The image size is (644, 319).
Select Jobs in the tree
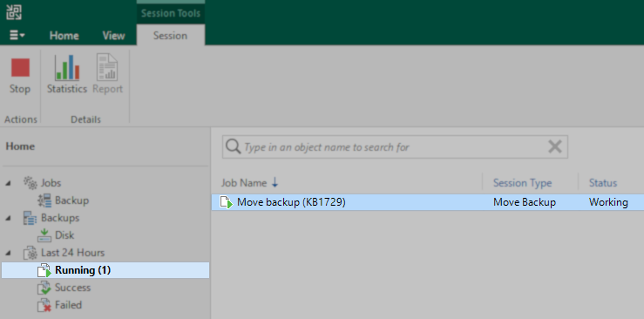51,183
